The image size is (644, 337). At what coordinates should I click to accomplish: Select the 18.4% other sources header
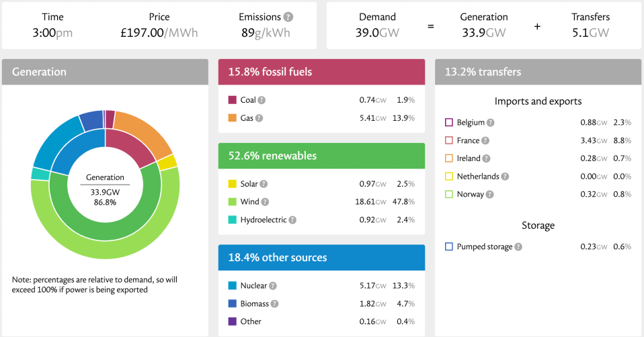(321, 258)
